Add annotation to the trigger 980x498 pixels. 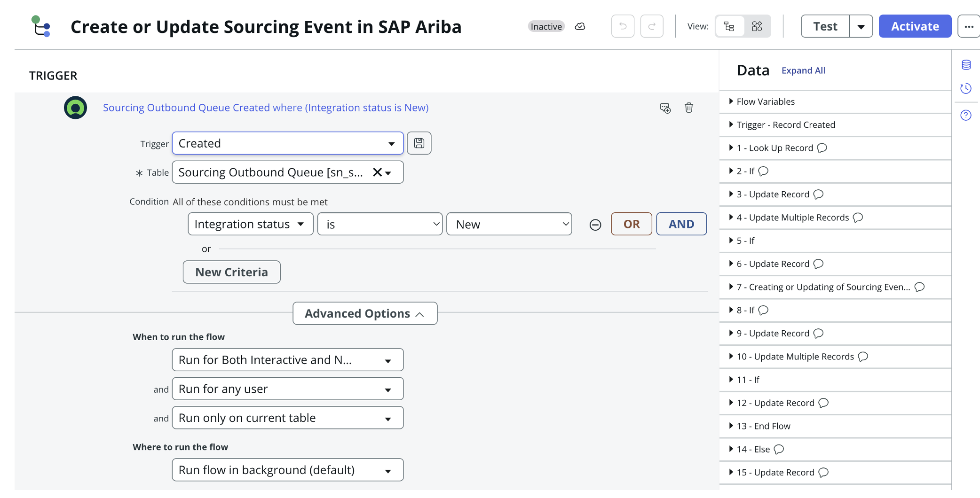665,108
